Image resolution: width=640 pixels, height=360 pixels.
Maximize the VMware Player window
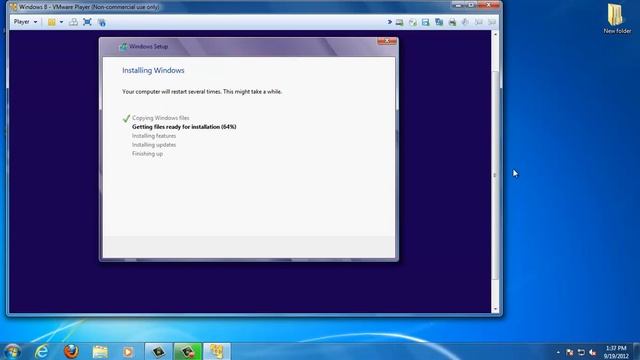(x=471, y=5)
